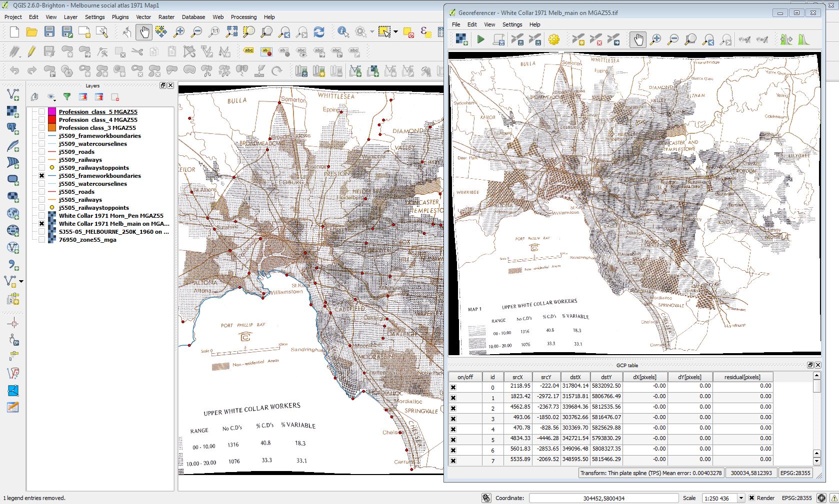
Task: Select the SJ55-05_MELBOURNE_250K_1960 layer name
Action: pos(114,232)
